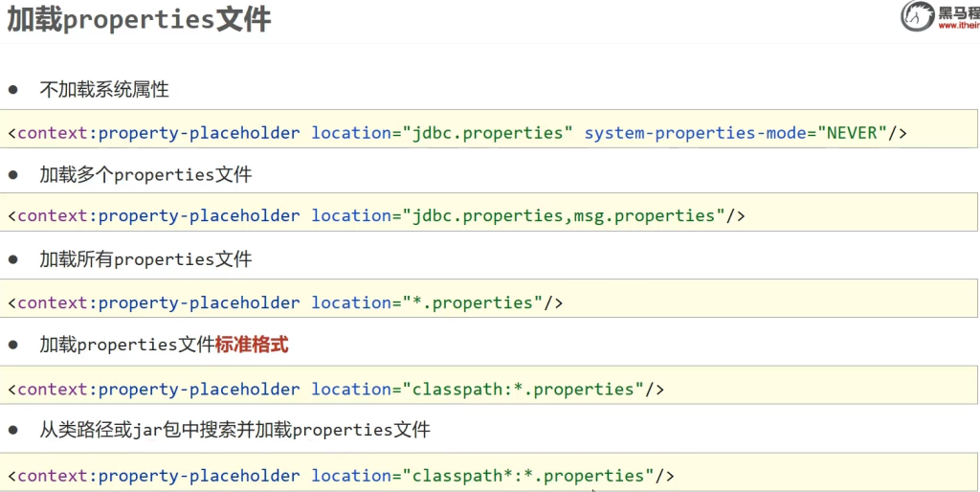Image resolution: width=980 pixels, height=492 pixels.
Task: Click the horse logo icon
Action: pyautogui.click(x=917, y=16)
